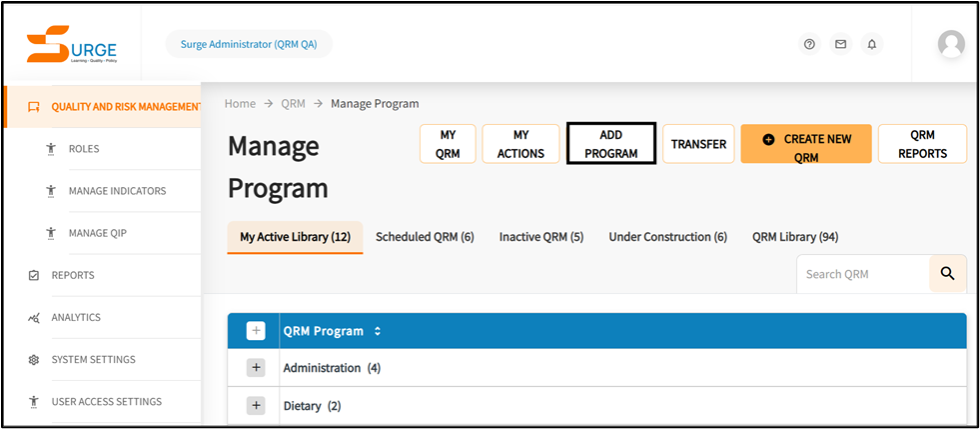
Task: Click the magnifying glass search button
Action: 947,273
